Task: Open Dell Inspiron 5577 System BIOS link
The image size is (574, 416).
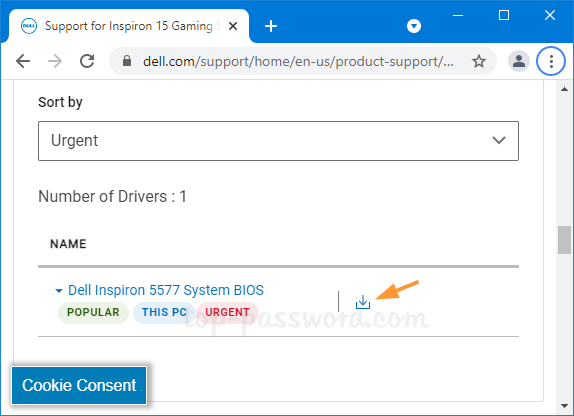Action: coord(165,290)
